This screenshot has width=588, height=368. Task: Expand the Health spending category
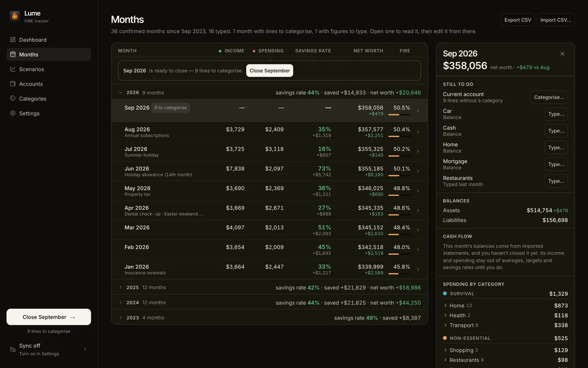click(505, 316)
